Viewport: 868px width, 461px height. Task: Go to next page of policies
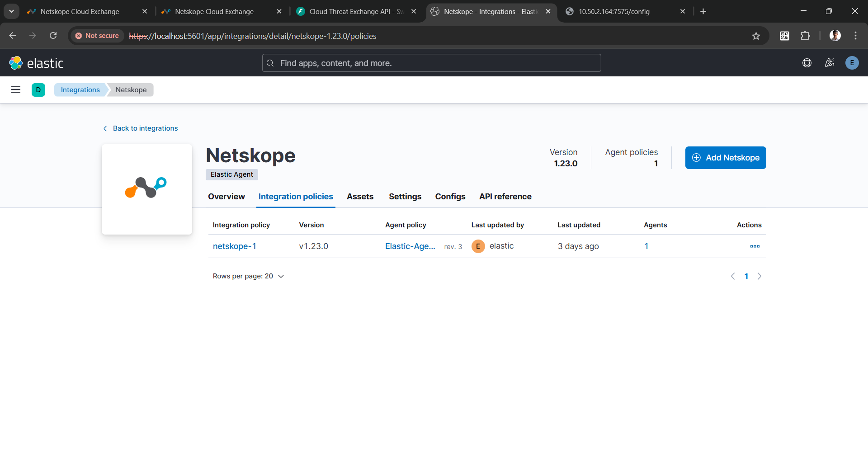tap(759, 276)
